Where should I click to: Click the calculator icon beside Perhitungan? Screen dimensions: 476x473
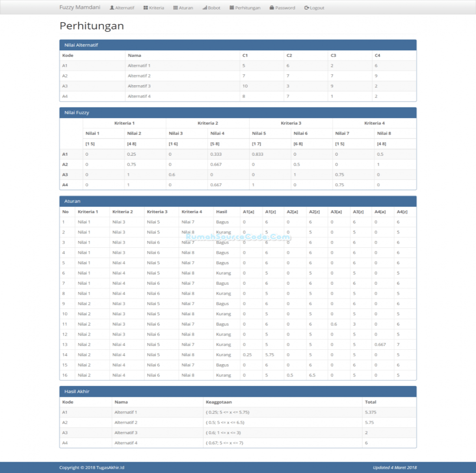[x=232, y=8]
